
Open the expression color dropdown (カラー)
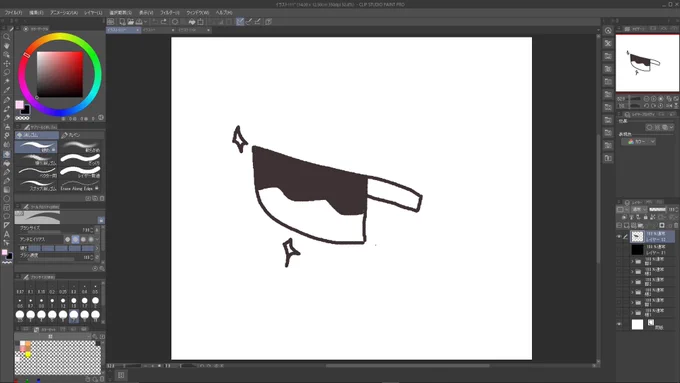tap(638, 141)
